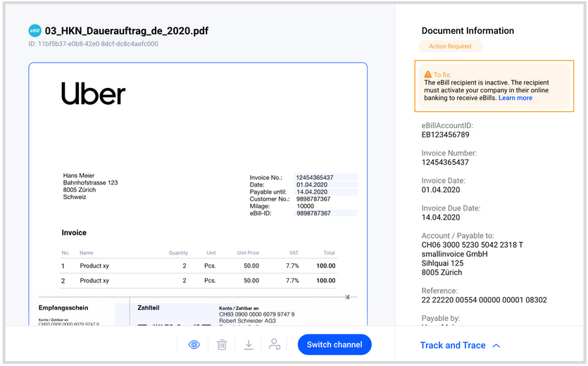The width and height of the screenshot is (588, 366).
Task: Click the trash delete icon
Action: [x=222, y=344]
